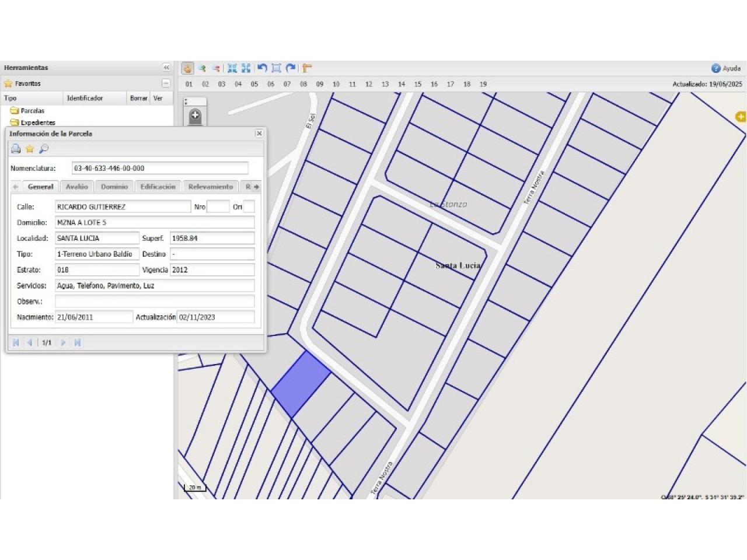Click the redo next view arrow
The height and width of the screenshot is (560, 747).
coord(291,68)
